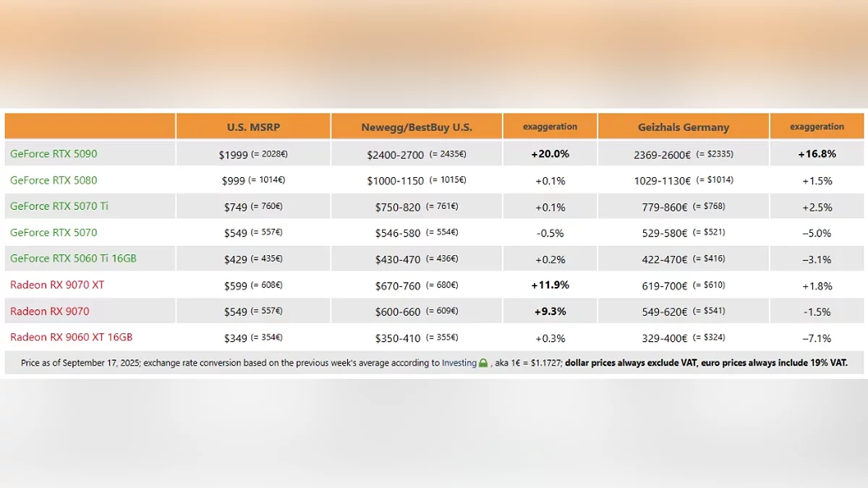
Task: Click the green lock icon beside Investing
Action: pyautogui.click(x=483, y=363)
